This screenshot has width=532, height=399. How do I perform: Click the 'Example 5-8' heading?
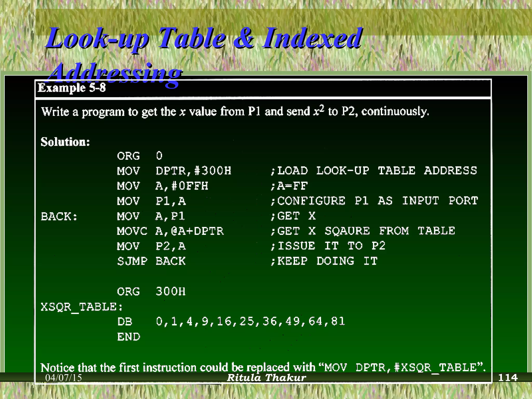72,88
